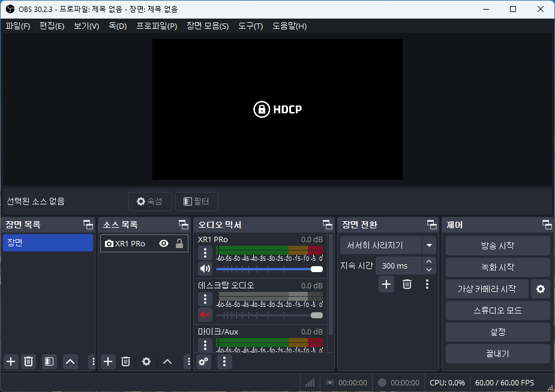The height and width of the screenshot is (392, 555).
Task: Click the XR1 PRo camera source icon
Action: click(x=109, y=244)
